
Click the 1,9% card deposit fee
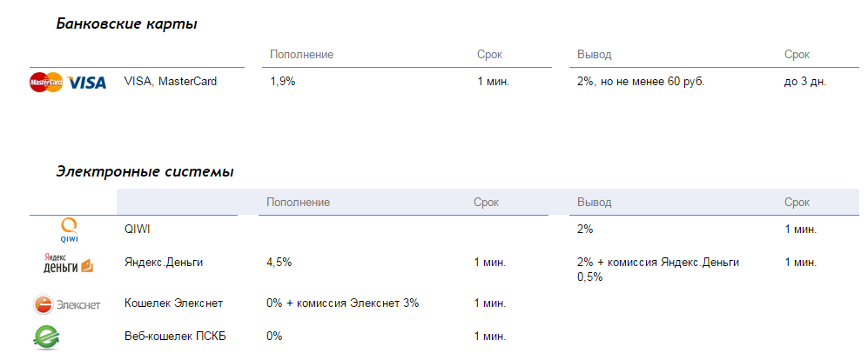[x=282, y=82]
